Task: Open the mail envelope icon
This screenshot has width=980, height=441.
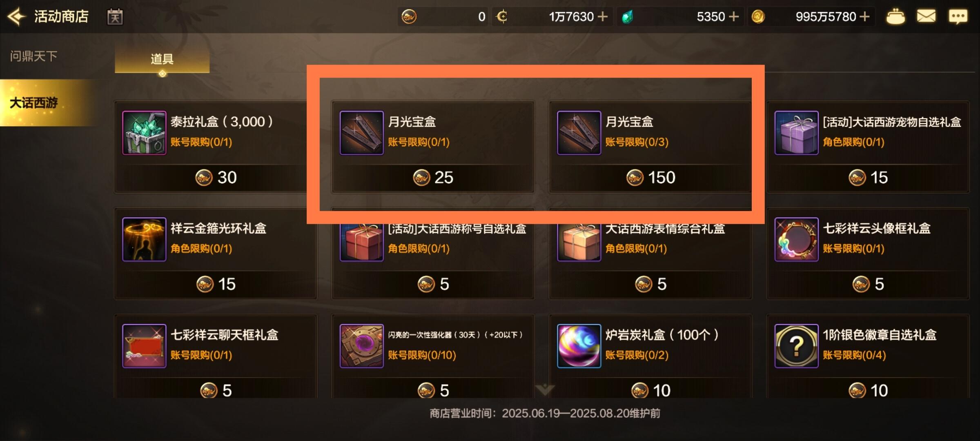Action: [926, 16]
